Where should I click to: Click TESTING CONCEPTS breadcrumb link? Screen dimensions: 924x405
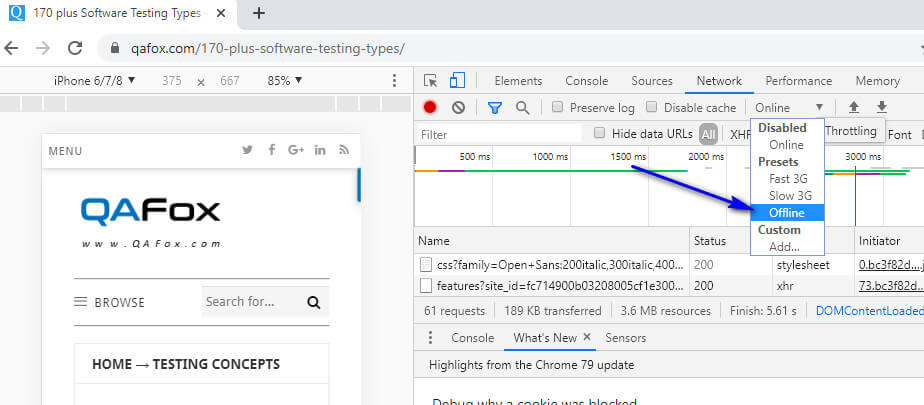(216, 364)
